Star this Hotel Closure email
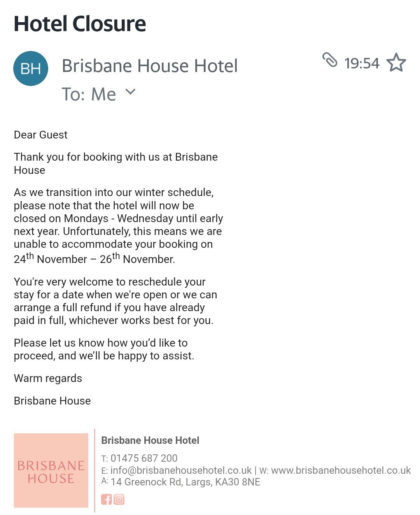This screenshot has width=420, height=515. (396, 63)
